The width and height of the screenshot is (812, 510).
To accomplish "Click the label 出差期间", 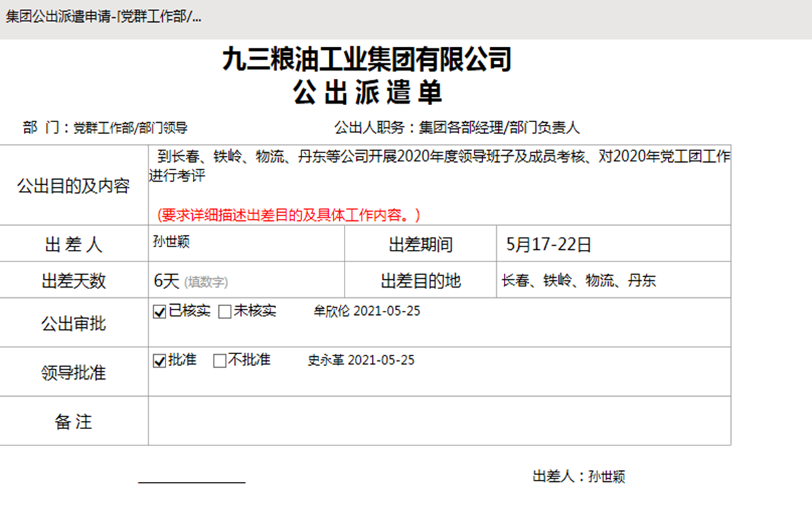I will tap(421, 244).
